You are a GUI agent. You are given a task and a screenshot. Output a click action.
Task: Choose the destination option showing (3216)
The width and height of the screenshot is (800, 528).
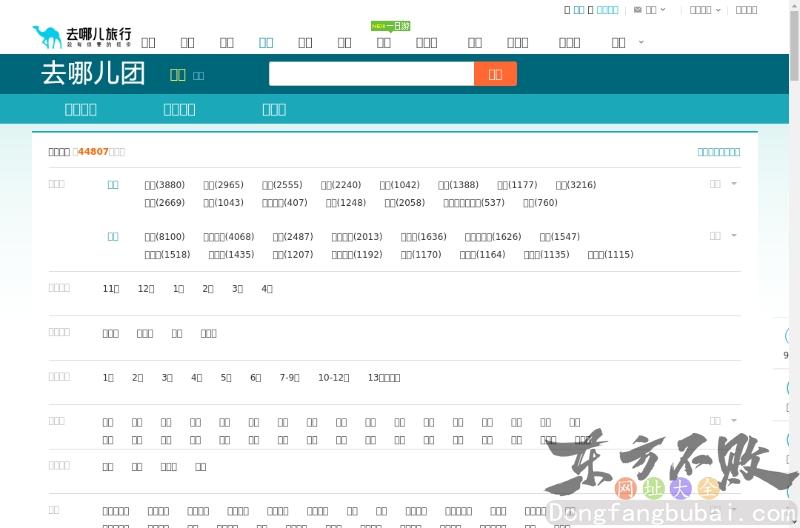click(x=575, y=185)
